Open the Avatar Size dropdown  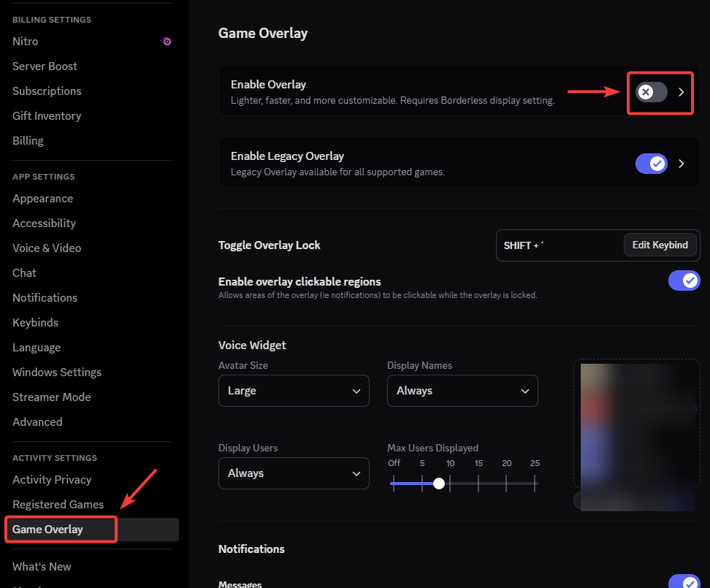pos(294,391)
